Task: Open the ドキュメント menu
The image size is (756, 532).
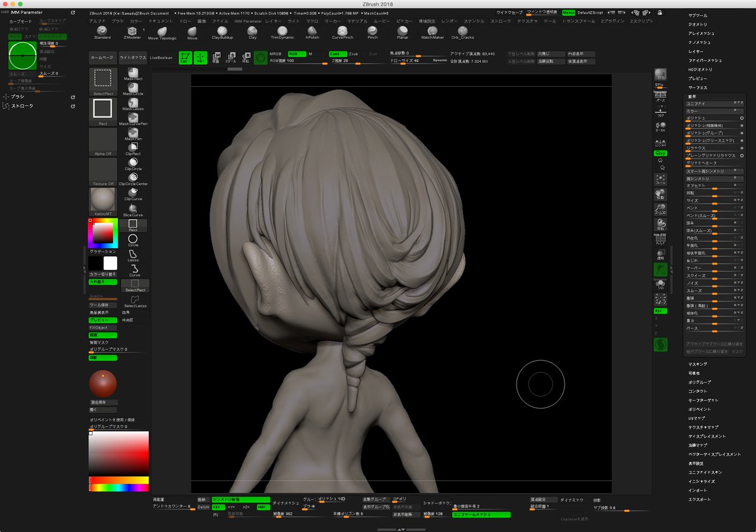Action: click(x=160, y=21)
